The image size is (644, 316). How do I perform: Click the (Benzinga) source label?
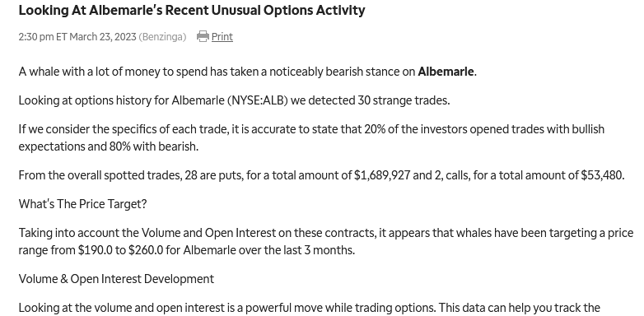tap(162, 37)
